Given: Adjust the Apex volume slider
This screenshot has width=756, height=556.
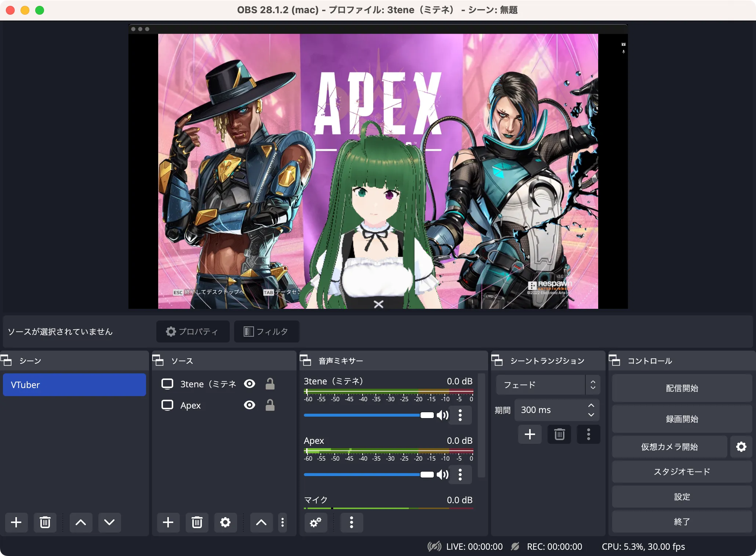Looking at the screenshot, I should (x=369, y=475).
